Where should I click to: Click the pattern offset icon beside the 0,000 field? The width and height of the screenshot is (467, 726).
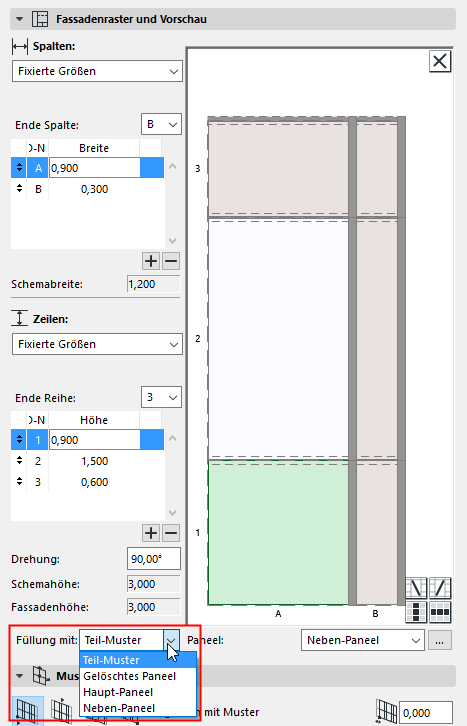pyautogui.click(x=386, y=712)
